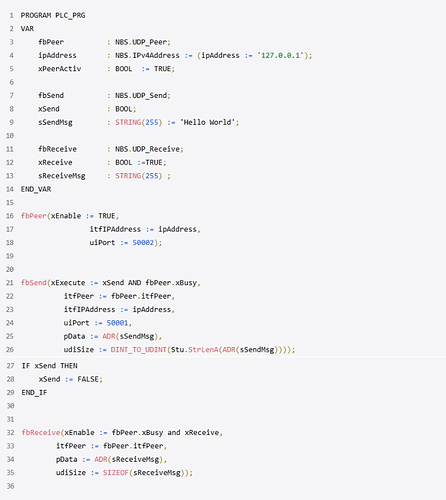Click 'ADR(sReceiveMsg)' on line 34

coord(129,459)
